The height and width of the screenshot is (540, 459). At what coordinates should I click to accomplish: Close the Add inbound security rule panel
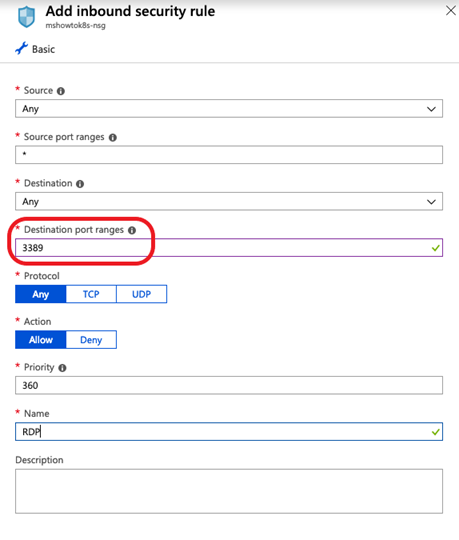[x=451, y=11]
